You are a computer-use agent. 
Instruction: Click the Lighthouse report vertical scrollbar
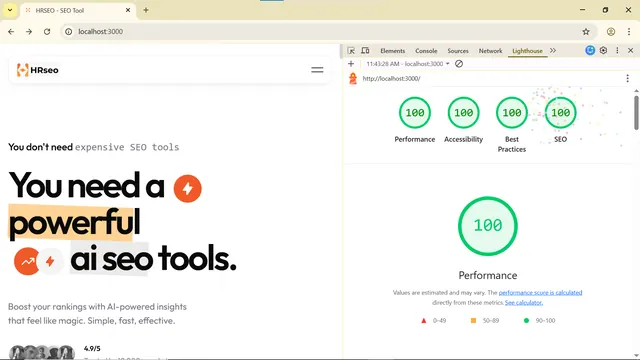click(x=636, y=113)
